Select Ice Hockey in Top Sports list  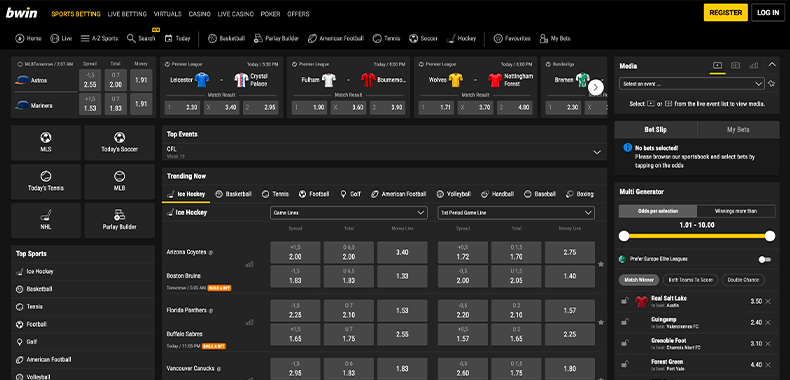tap(83, 272)
